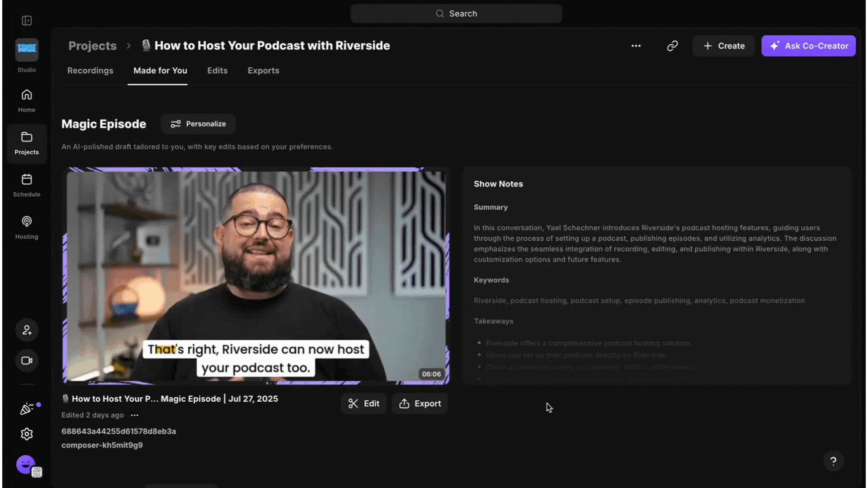Switch to the Recordings tab
868x488 pixels.
90,70
